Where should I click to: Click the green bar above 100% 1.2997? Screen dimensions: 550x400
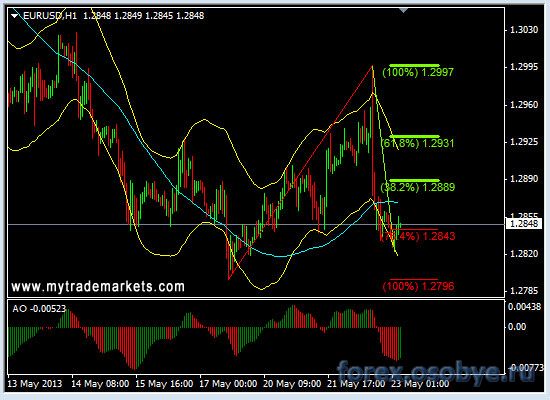click(414, 65)
